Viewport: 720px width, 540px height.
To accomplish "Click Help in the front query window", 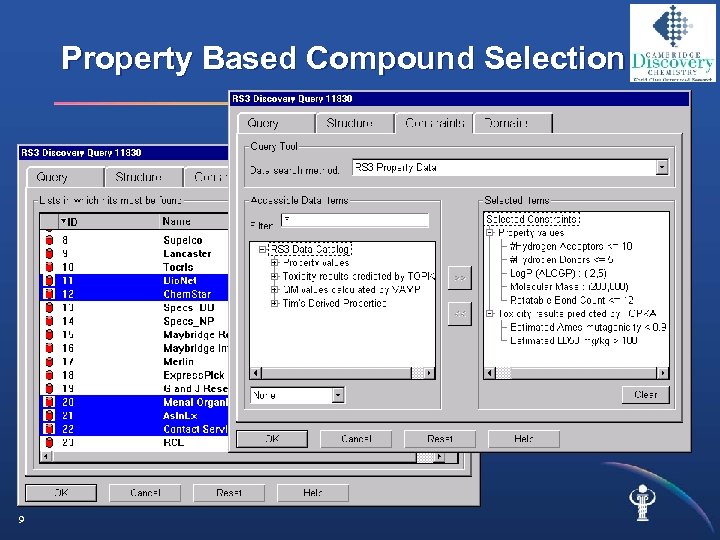I will (524, 439).
